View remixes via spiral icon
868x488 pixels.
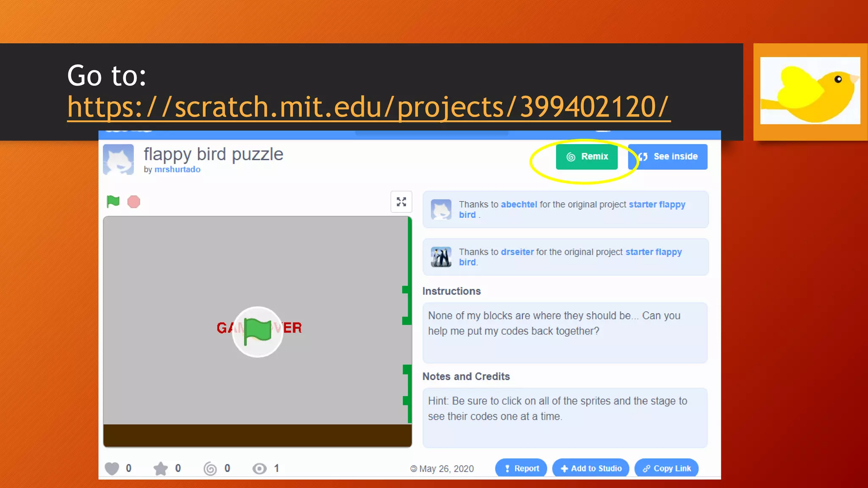point(210,469)
